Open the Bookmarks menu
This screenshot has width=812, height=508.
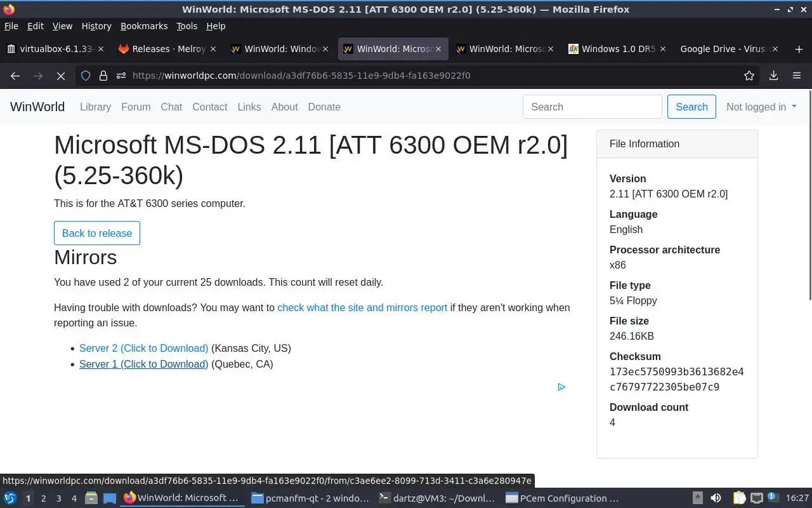click(x=144, y=26)
